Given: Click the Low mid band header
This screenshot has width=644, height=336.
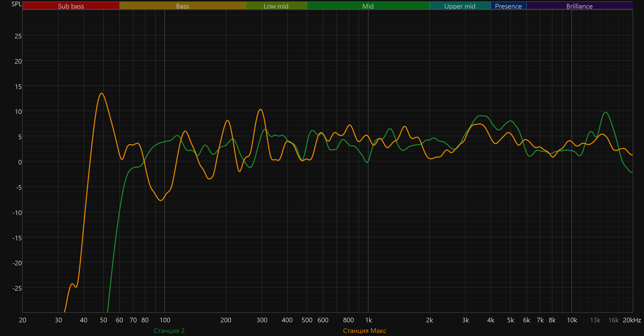Looking at the screenshot, I should [x=276, y=6].
